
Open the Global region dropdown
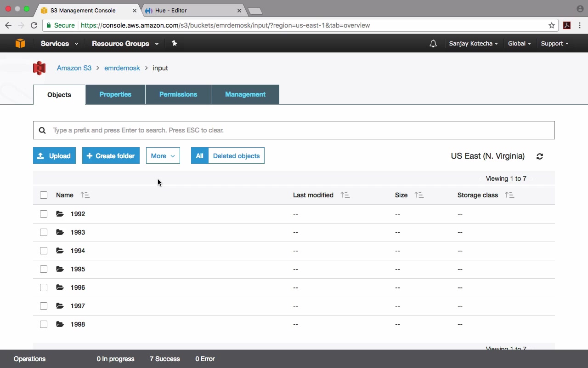520,44
